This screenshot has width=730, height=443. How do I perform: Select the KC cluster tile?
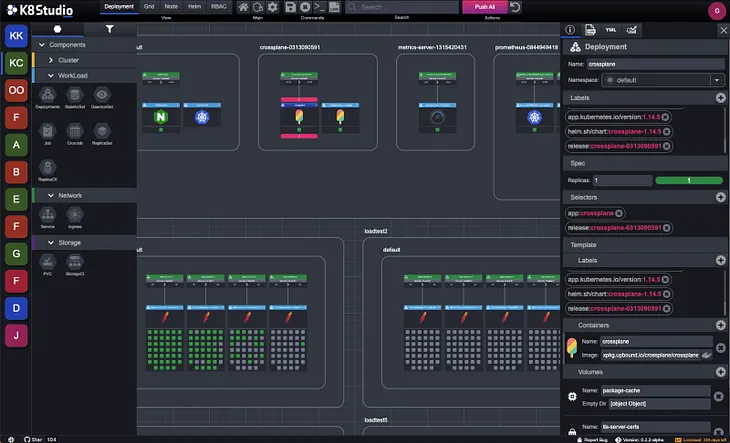tap(16, 63)
